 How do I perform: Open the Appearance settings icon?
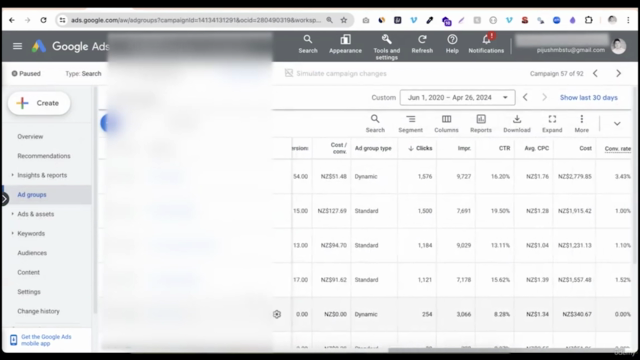click(x=345, y=44)
